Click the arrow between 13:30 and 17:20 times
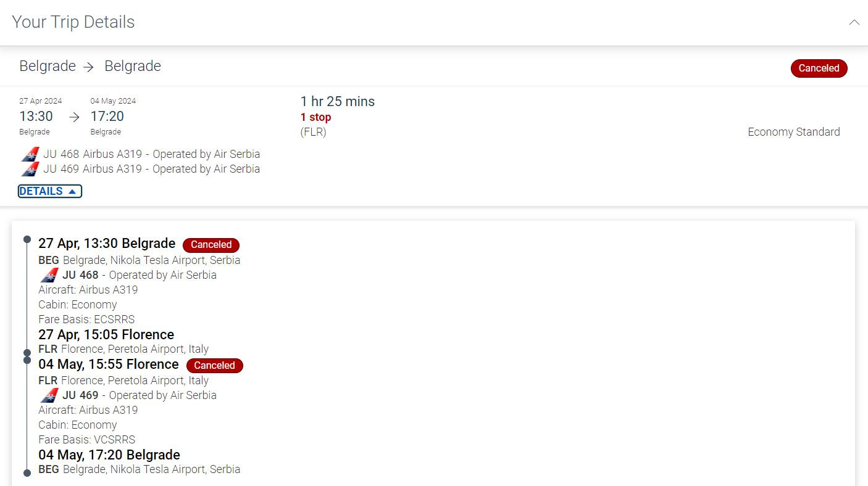The width and height of the screenshot is (868, 486). (x=74, y=117)
